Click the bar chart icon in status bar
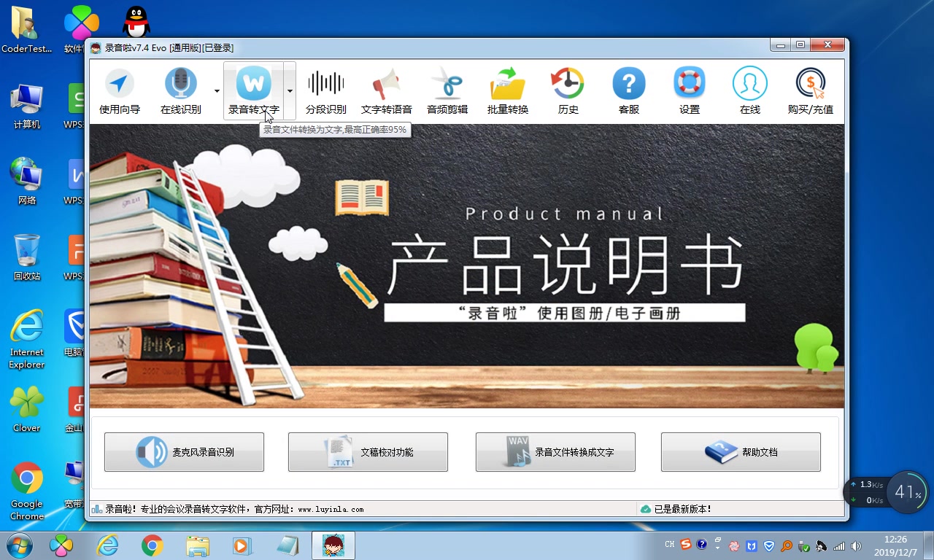The width and height of the screenshot is (934, 560). (x=97, y=509)
